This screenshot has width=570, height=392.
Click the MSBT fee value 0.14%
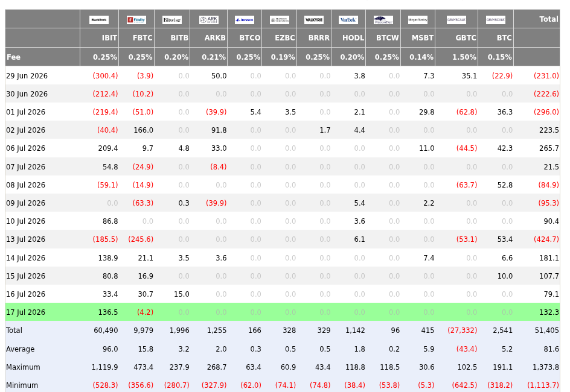coord(421,57)
